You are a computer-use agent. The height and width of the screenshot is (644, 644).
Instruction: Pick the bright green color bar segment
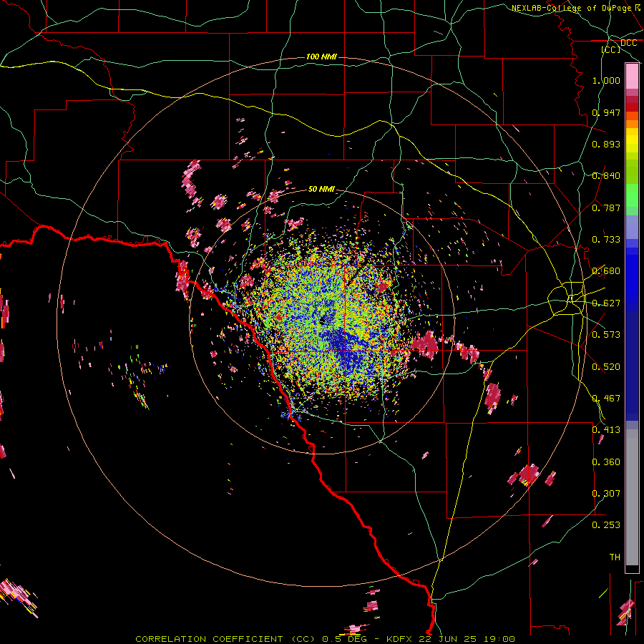(x=632, y=195)
